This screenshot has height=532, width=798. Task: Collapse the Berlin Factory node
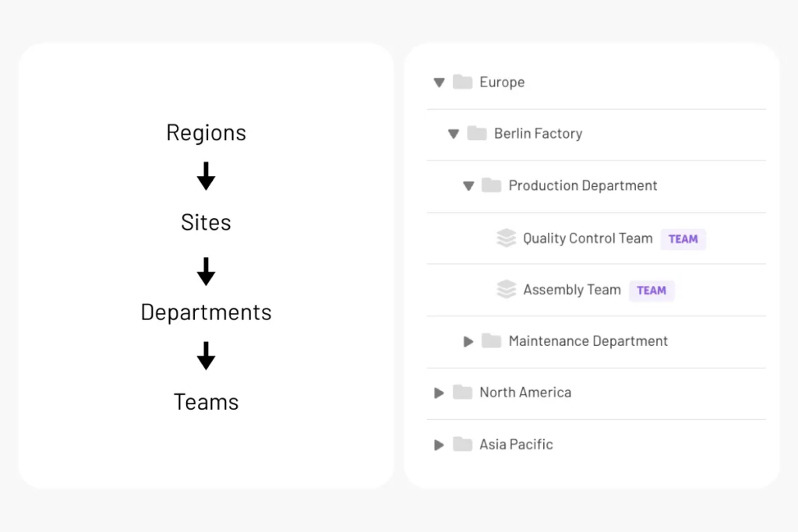click(x=454, y=134)
